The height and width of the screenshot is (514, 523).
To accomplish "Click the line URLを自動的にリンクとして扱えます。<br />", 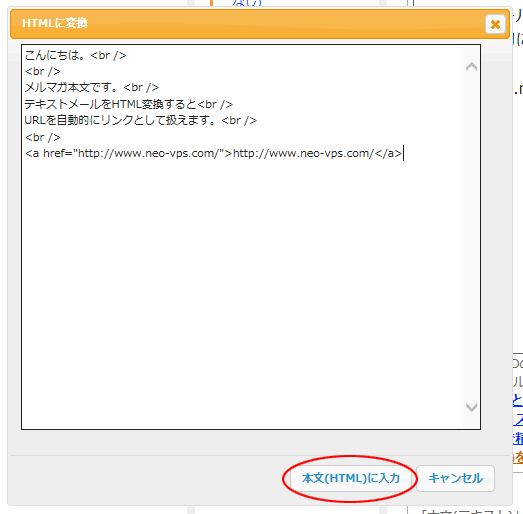I will 140,120.
